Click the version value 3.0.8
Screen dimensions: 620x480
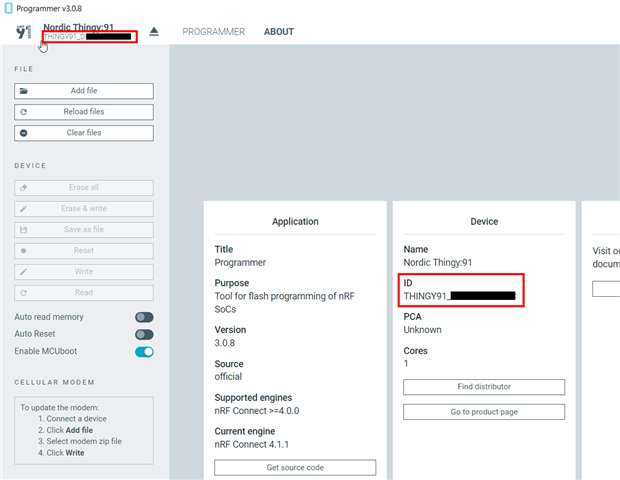[225, 343]
